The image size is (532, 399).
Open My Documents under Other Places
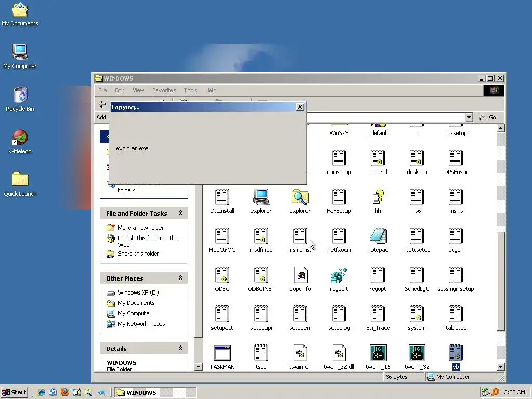coord(136,303)
